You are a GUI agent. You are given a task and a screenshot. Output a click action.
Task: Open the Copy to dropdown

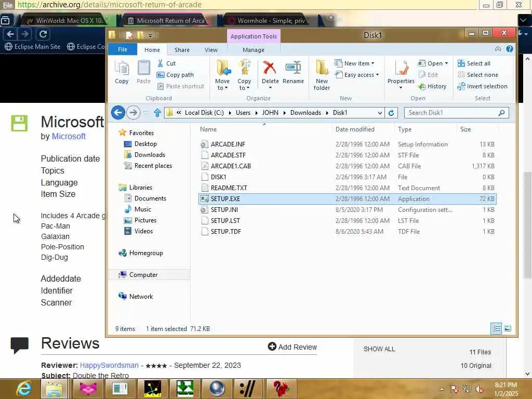click(244, 75)
